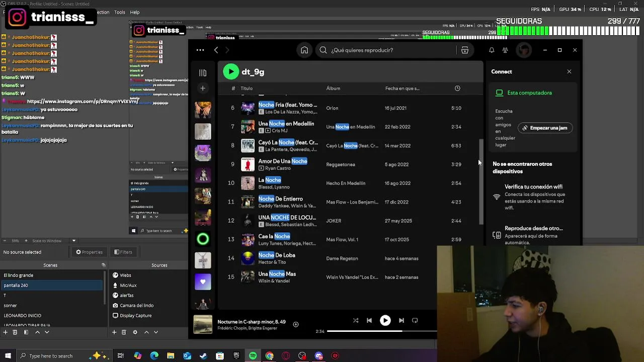Screen dimensions: 644x362
Task: Create new playlist with plus icon in sidebar
Action: pos(203,88)
